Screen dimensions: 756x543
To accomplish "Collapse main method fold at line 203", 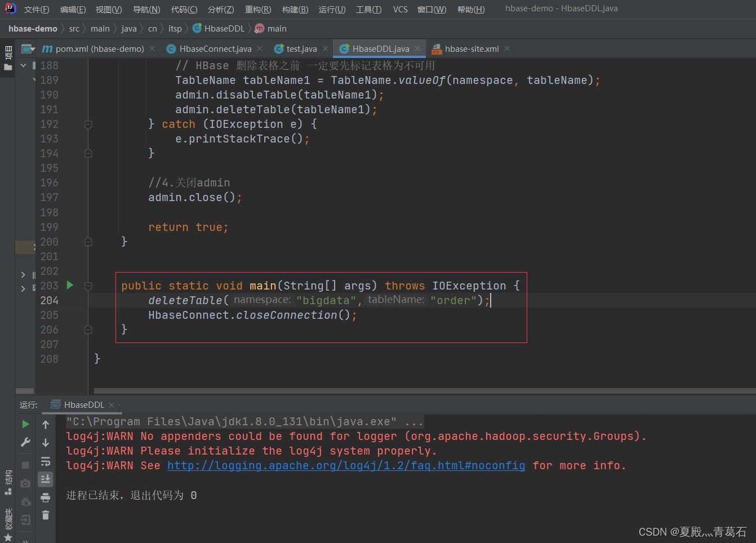I will [x=88, y=286].
